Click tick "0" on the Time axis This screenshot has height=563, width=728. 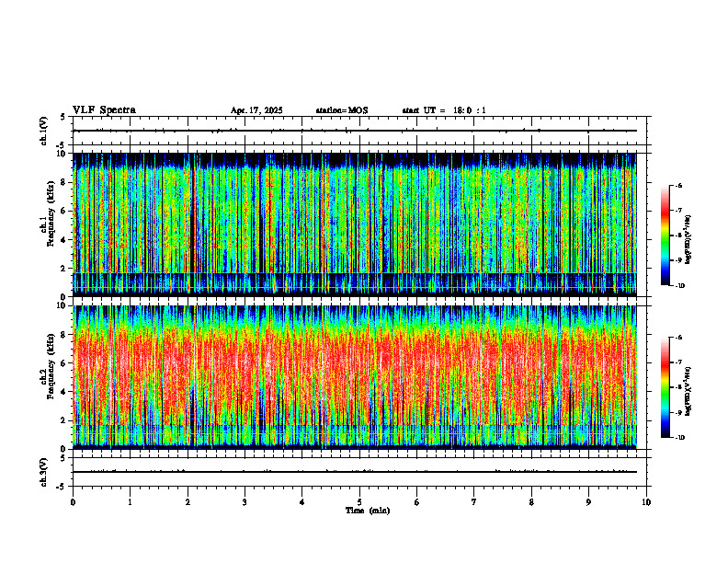(73, 502)
